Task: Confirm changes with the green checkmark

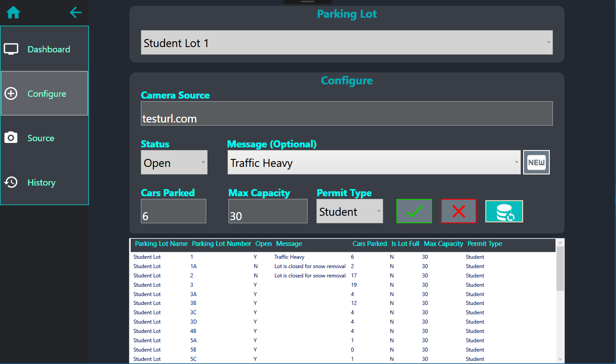Action: pyautogui.click(x=414, y=211)
